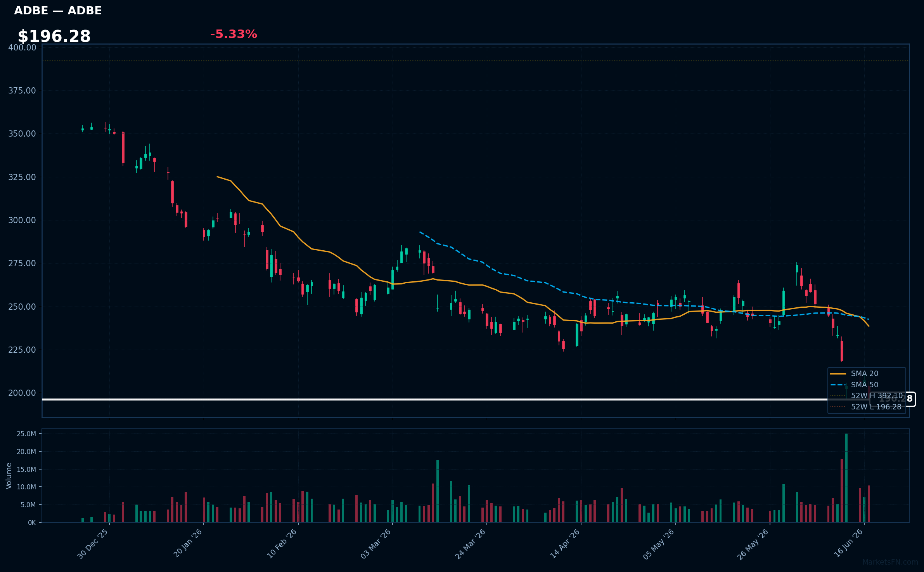
Task: Click the 52W H 392.10 legend entry
Action: tap(867, 396)
